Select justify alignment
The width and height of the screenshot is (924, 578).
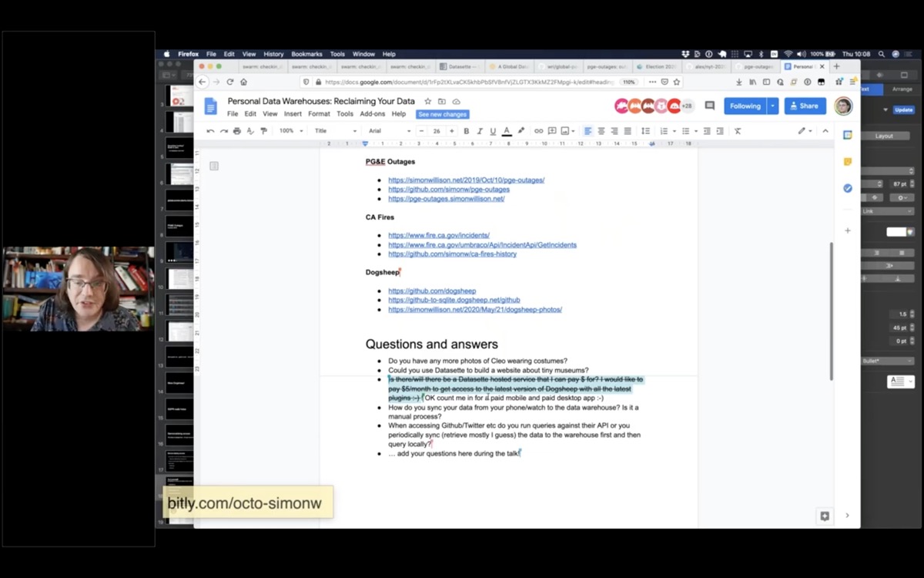pos(628,131)
